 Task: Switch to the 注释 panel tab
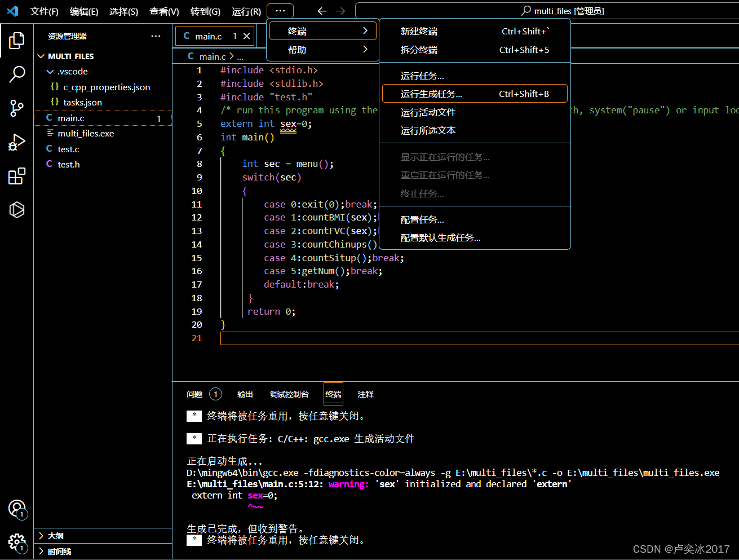click(366, 394)
